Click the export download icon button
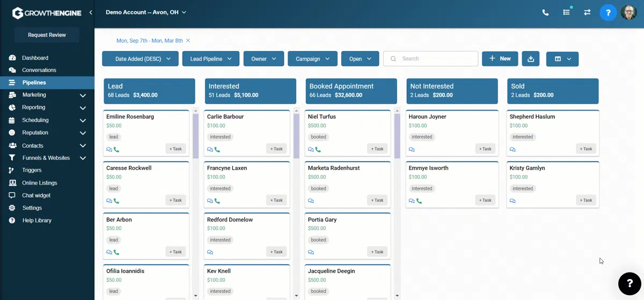 (x=531, y=59)
